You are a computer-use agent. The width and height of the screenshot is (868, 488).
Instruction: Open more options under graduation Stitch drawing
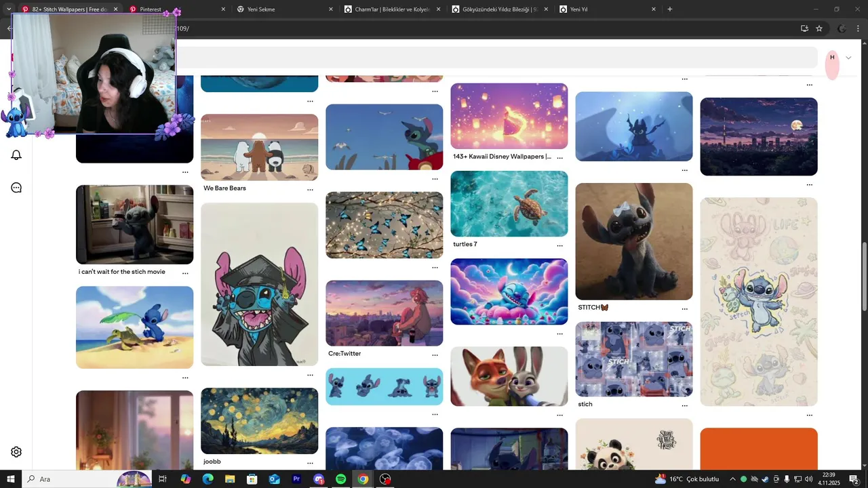310,375
